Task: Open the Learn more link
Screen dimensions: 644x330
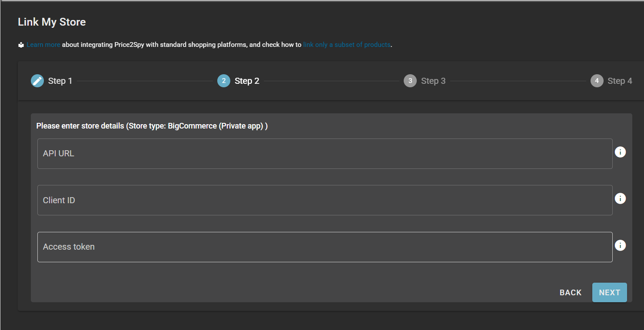Action: (43, 45)
